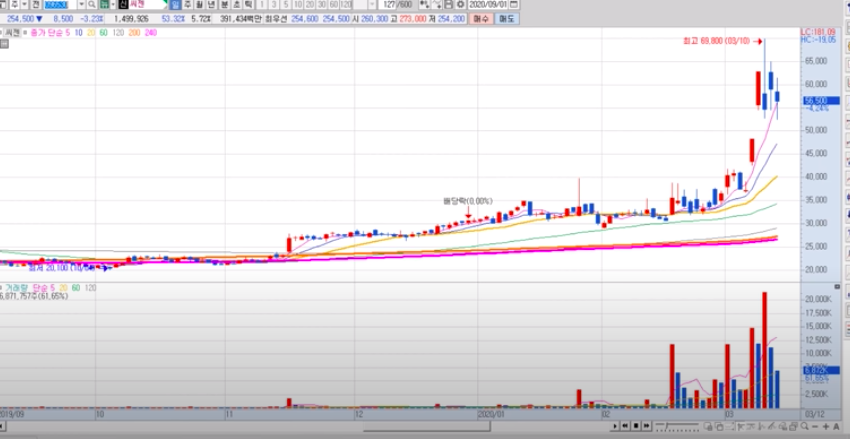
Task: Choose the 5 interval button
Action: point(286,4)
